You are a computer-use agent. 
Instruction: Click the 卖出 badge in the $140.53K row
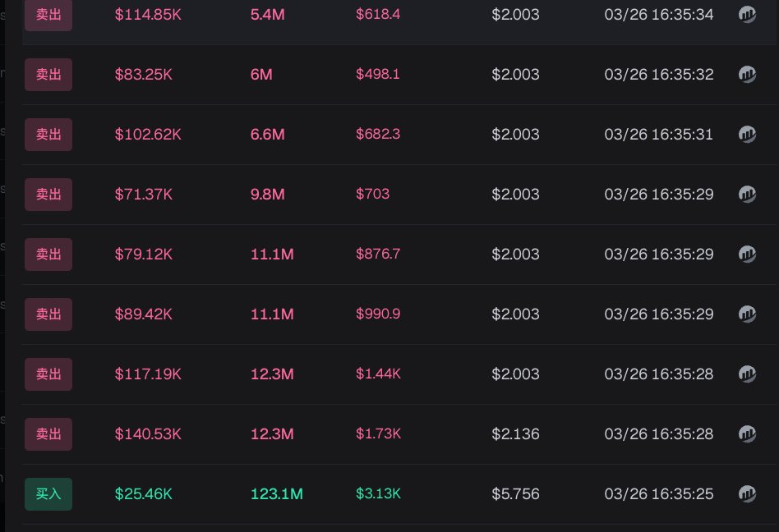[x=48, y=434]
